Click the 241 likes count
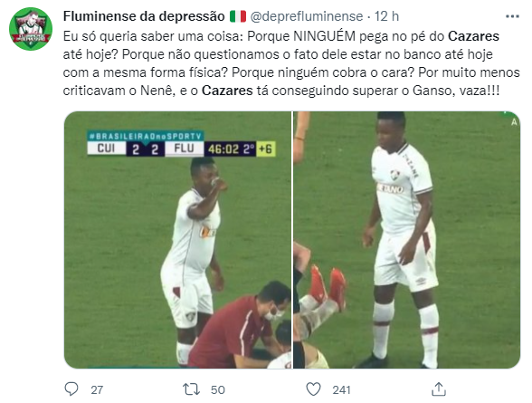The width and height of the screenshot is (532, 403). [341, 389]
